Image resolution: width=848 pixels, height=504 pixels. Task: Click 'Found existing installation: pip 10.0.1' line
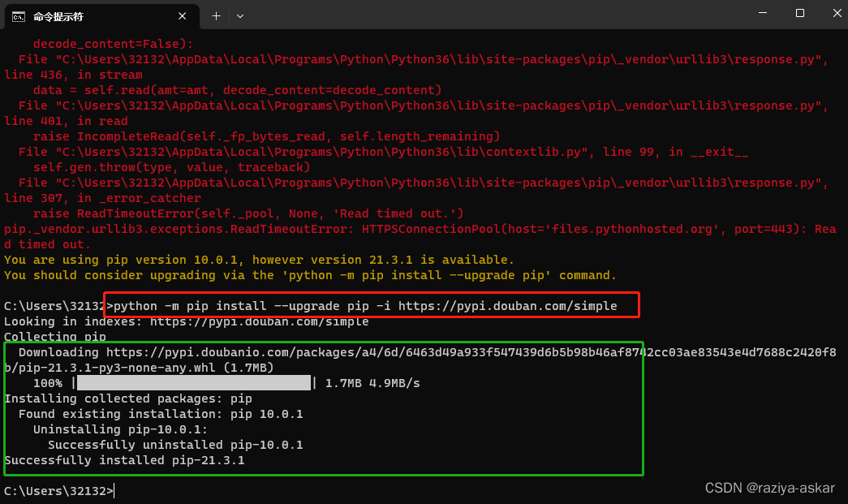pos(161,414)
